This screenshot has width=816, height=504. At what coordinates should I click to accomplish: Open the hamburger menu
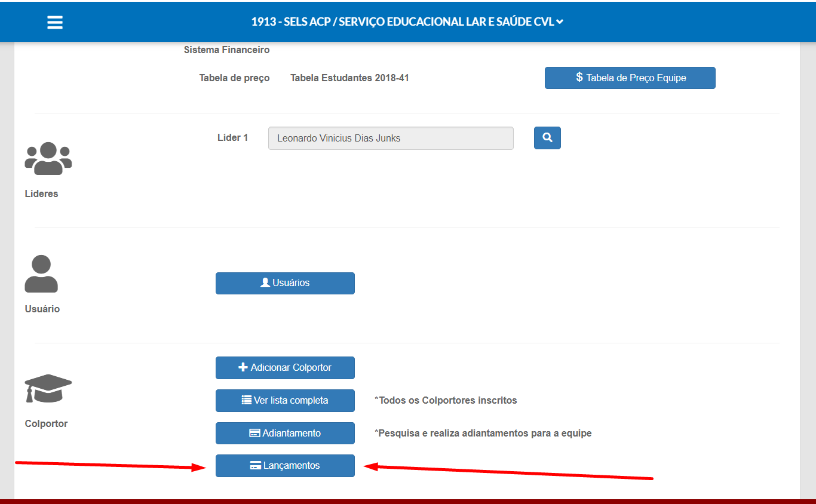coord(55,22)
